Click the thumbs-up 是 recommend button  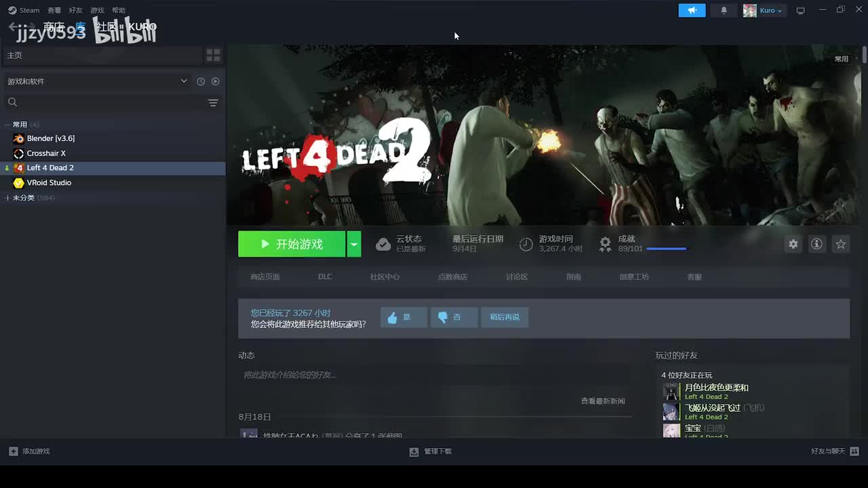coord(403,317)
